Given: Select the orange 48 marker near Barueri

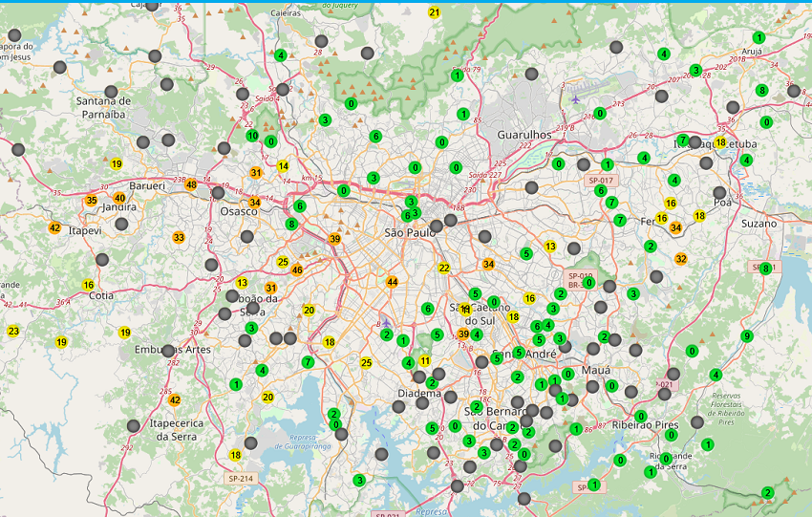Looking at the screenshot, I should [191, 184].
